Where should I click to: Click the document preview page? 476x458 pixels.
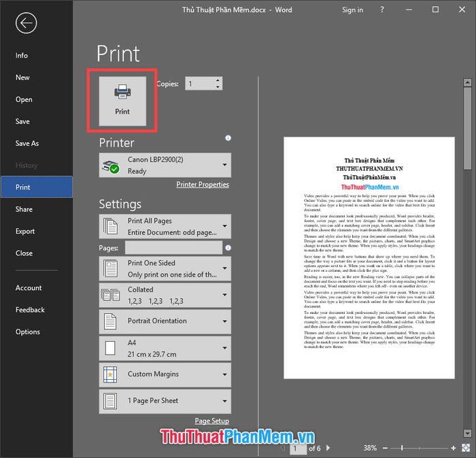(x=369, y=258)
